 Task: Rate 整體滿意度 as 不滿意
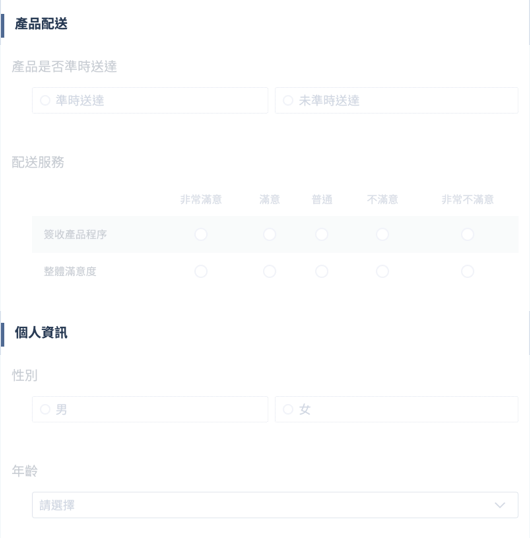382,271
